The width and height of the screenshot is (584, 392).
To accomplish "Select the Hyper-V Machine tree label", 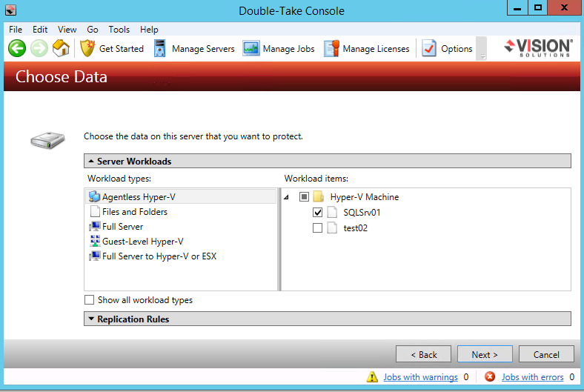I will click(364, 197).
